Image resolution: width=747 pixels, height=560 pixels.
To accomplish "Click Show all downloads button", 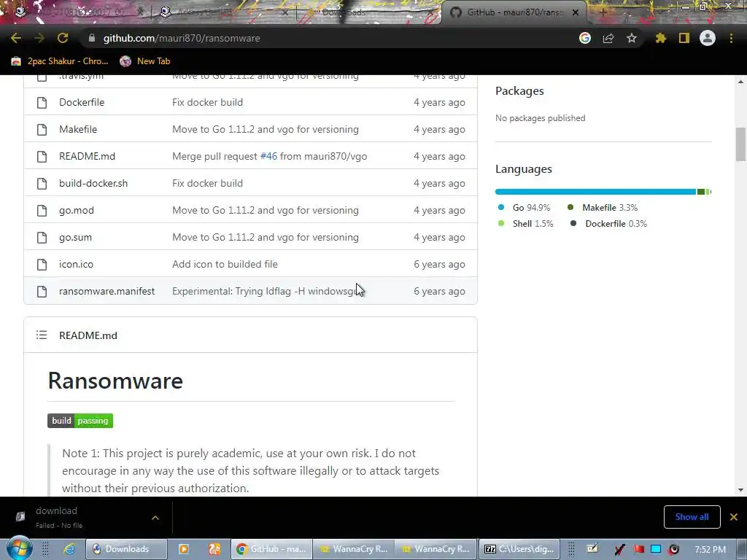I will point(692,517).
